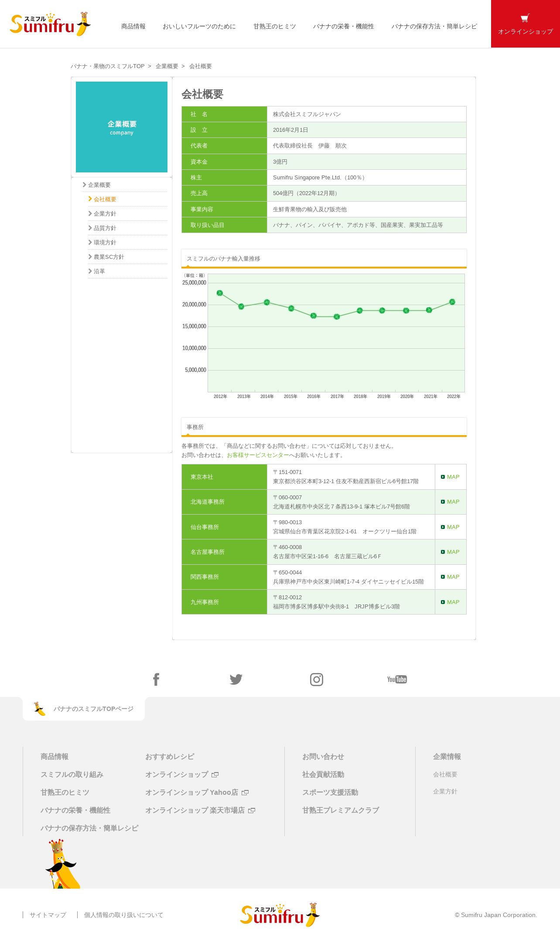
Task: Click the Sumifru logo in the footer
Action: [x=280, y=914]
